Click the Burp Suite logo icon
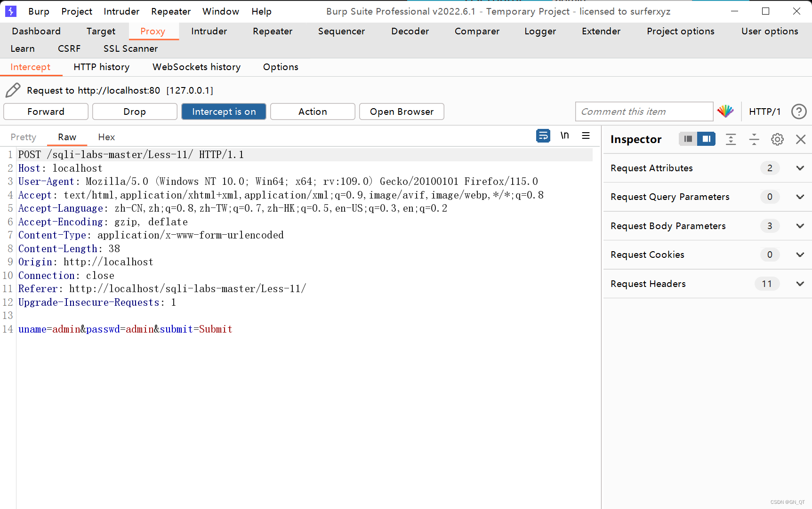812x509 pixels. pos(10,11)
